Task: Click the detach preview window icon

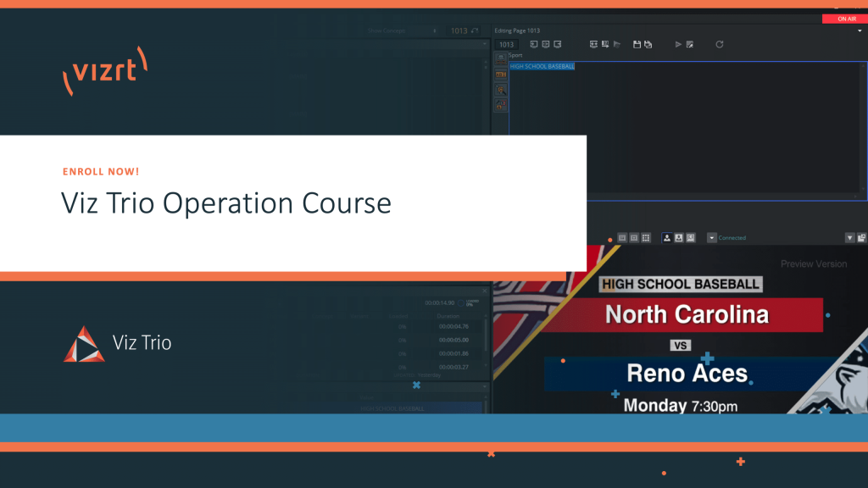Action: pyautogui.click(x=861, y=238)
